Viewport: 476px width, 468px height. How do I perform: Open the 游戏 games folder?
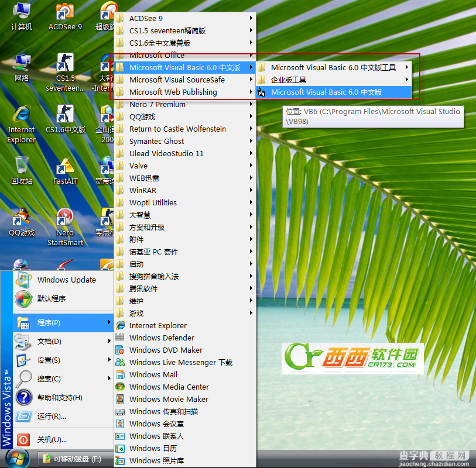click(185, 314)
